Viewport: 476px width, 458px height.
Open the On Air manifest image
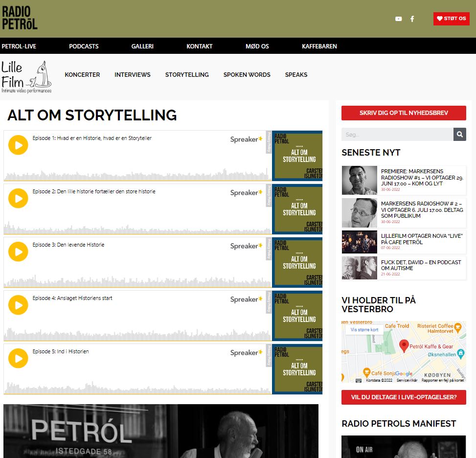404,447
